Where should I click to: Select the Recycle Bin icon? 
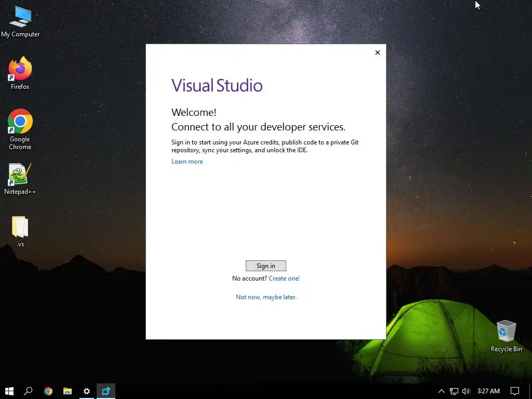coord(506,336)
